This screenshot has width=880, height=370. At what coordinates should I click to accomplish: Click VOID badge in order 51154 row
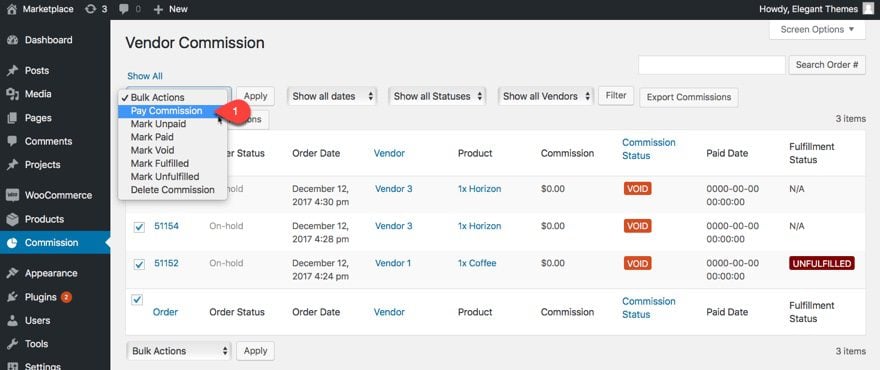(x=637, y=226)
